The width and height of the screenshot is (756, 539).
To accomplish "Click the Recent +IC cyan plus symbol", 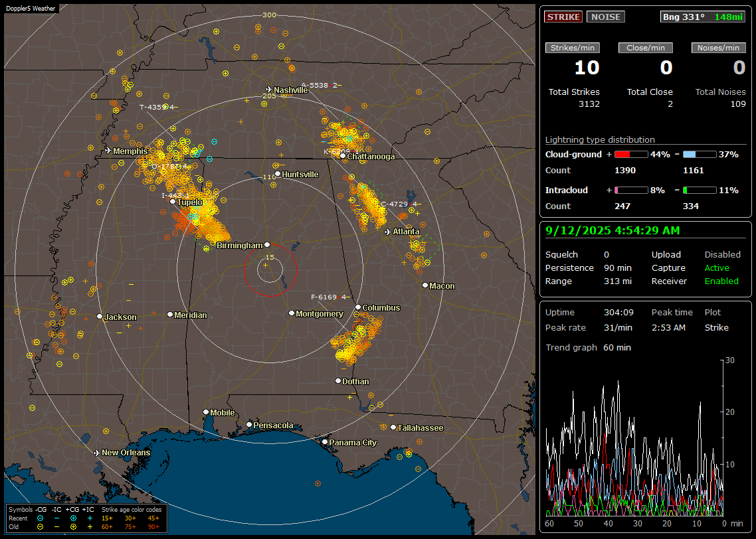I will [x=90, y=518].
